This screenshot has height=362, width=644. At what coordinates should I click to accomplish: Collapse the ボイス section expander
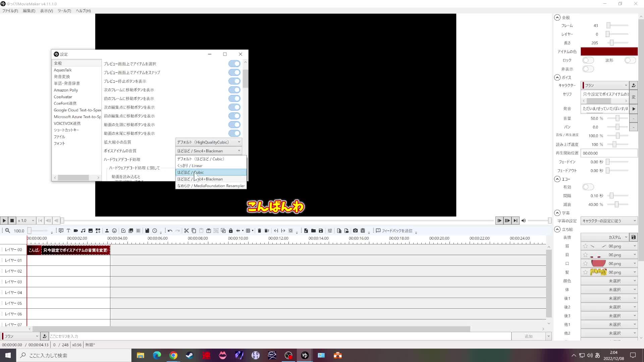coord(557,77)
